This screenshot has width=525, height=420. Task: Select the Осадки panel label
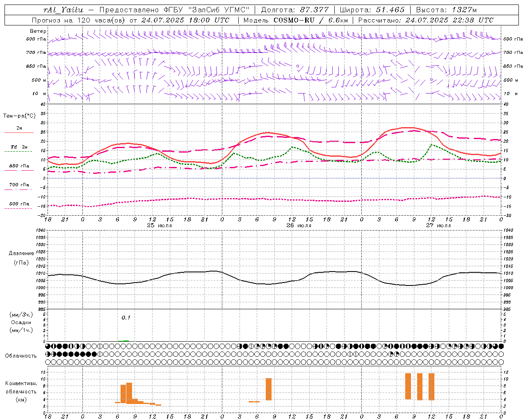[21, 322]
